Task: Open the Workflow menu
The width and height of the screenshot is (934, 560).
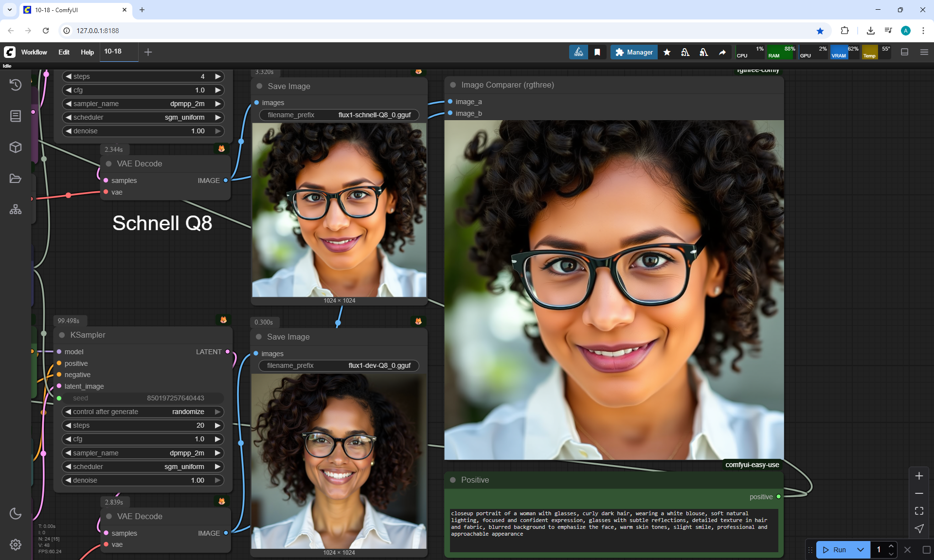Action: [34, 52]
